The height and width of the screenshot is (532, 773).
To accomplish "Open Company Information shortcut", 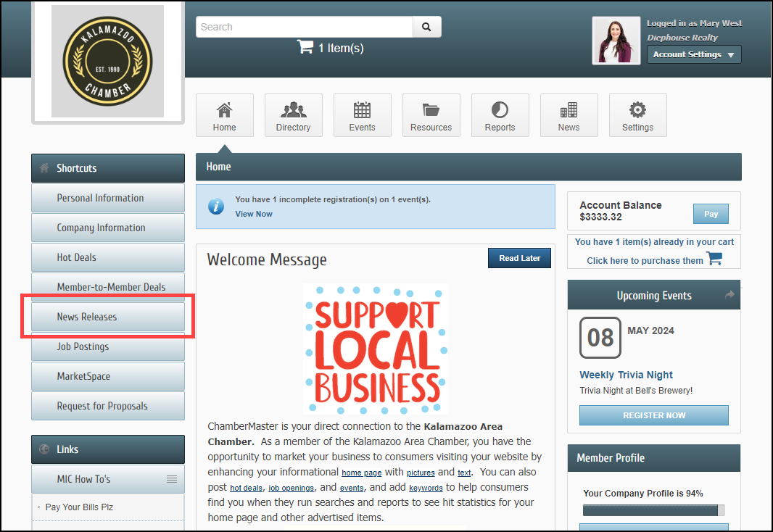I will [x=108, y=228].
